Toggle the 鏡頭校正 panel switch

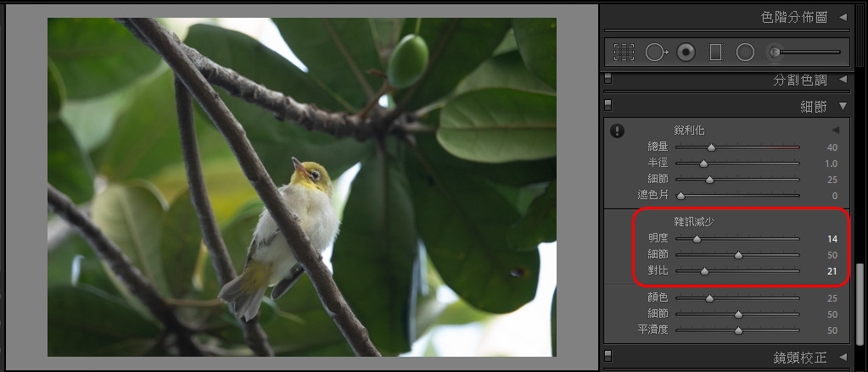coord(608,355)
